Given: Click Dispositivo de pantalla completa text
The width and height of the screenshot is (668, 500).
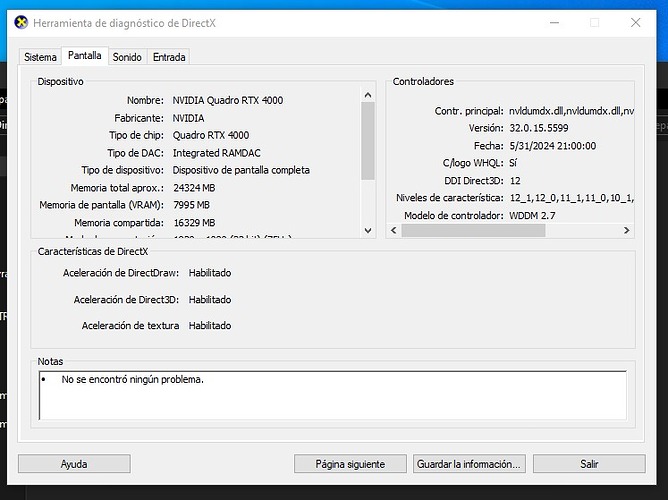Looking at the screenshot, I should point(241,170).
